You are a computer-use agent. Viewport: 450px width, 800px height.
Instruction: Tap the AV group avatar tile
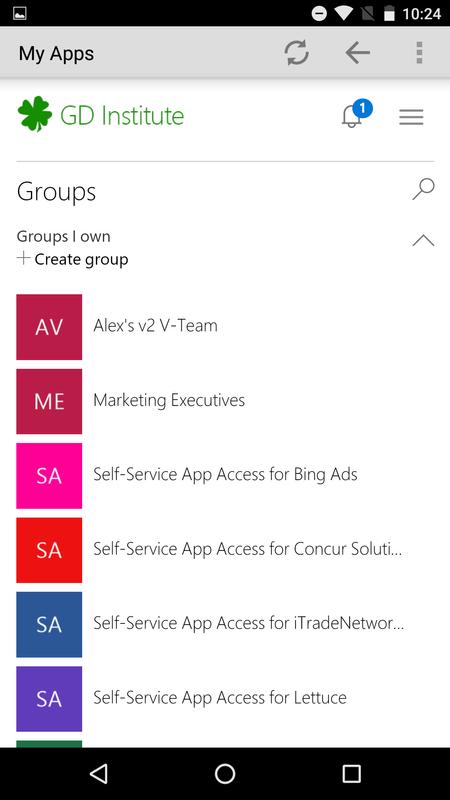pyautogui.click(x=49, y=327)
